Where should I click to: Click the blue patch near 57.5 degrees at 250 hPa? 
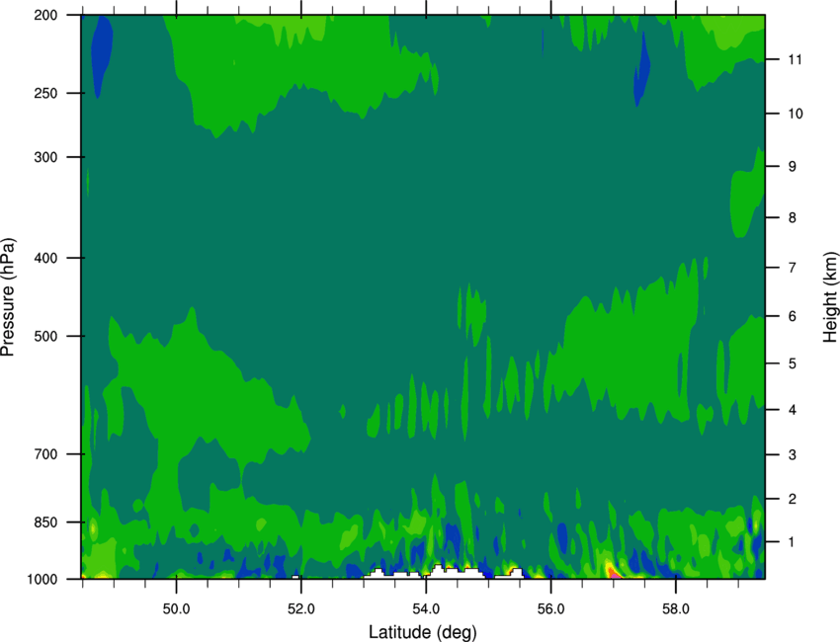click(x=641, y=69)
